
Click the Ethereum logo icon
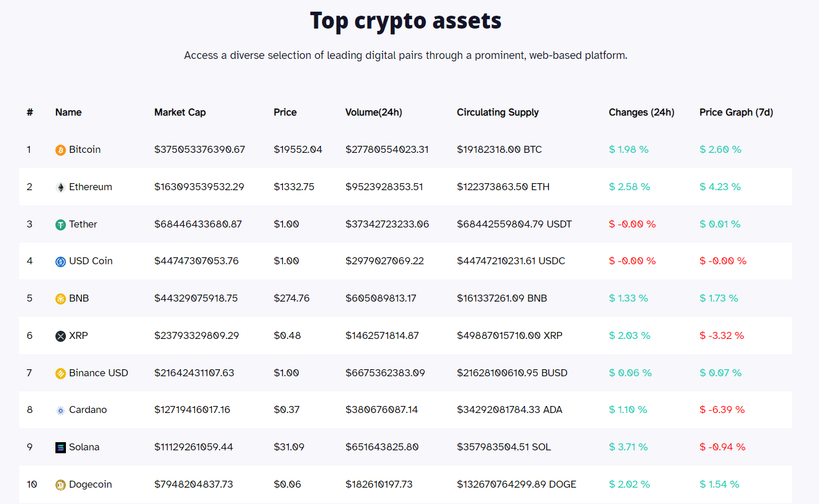click(x=61, y=187)
